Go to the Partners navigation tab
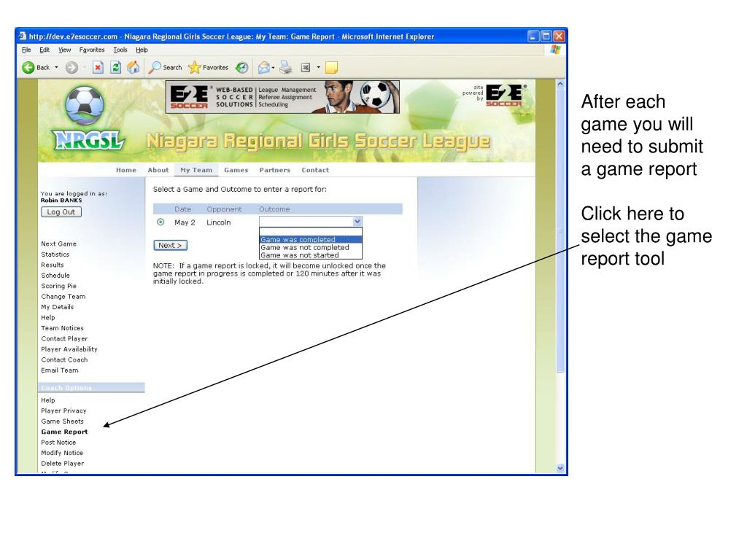Viewport: 747px width, 560px height. 275,170
